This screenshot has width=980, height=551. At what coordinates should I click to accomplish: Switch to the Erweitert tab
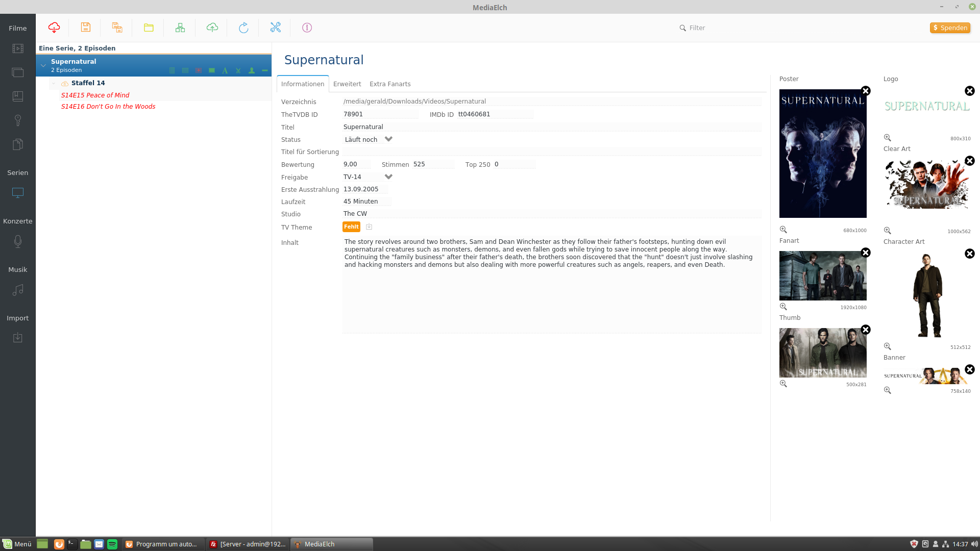pos(347,84)
